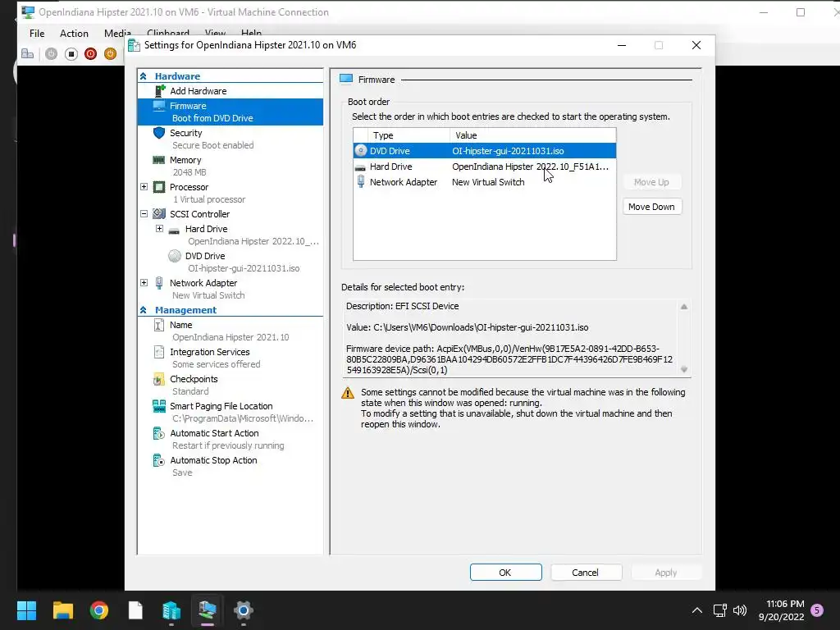Click the Cancel button
This screenshot has height=630, width=840.
[x=586, y=572]
